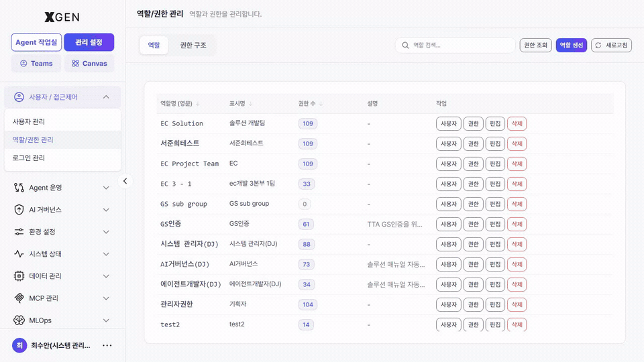Viewport: 644px width, 362px height.
Task: Edit the 관리자권한 role
Action: pos(495,304)
